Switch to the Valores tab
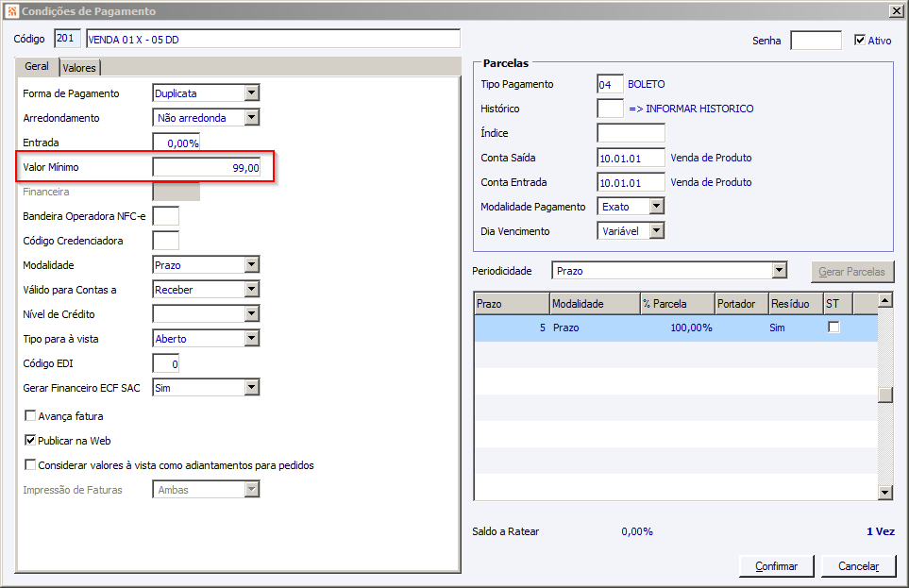The height and width of the screenshot is (588, 909). pos(79,68)
